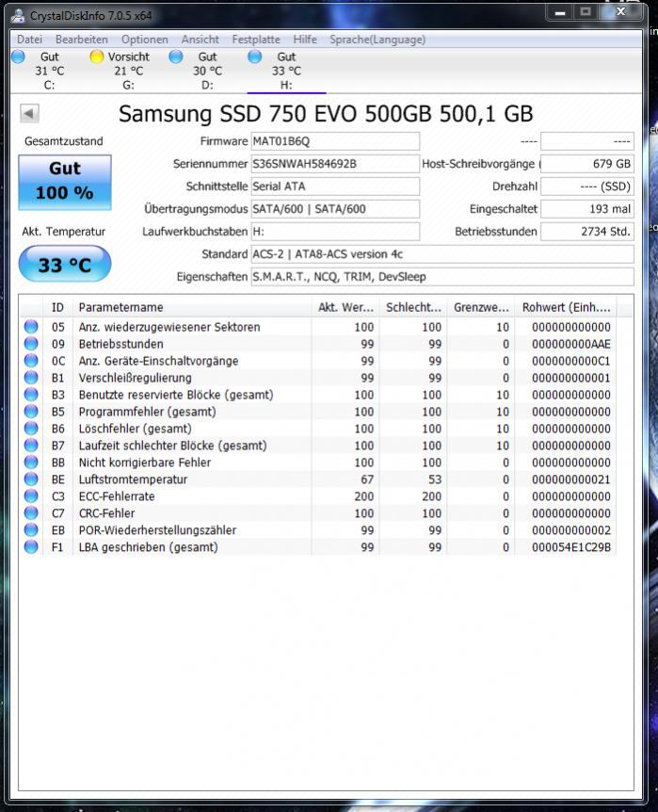Click the Drehzahl value ---- (SSD)

[587, 187]
